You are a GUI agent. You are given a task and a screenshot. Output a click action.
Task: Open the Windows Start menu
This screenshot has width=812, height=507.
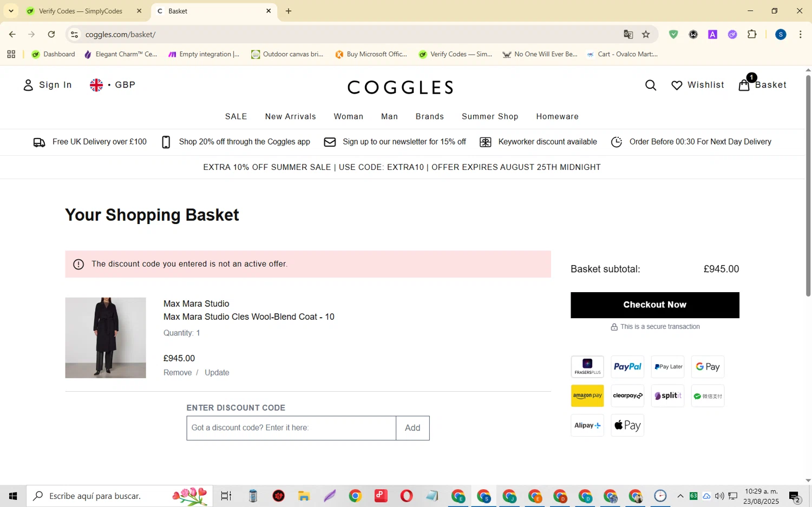coord(13,496)
